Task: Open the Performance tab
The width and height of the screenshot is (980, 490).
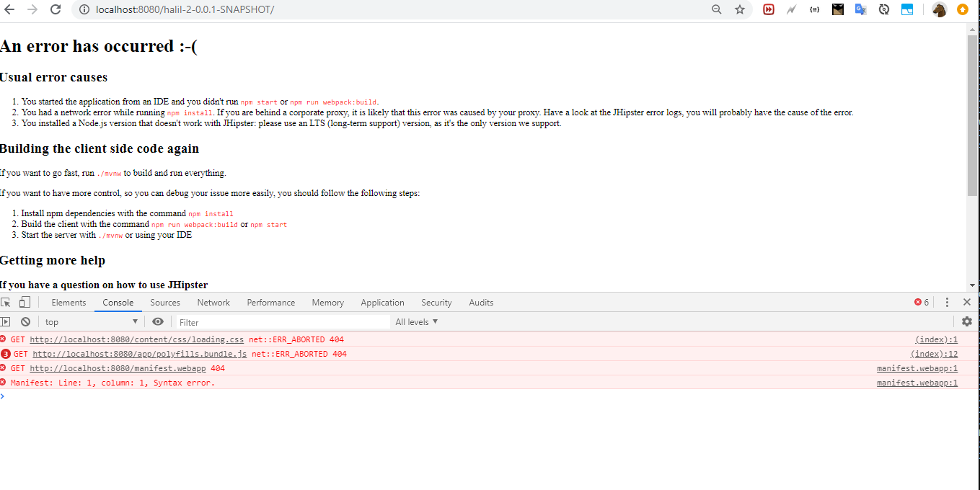Action: (271, 303)
